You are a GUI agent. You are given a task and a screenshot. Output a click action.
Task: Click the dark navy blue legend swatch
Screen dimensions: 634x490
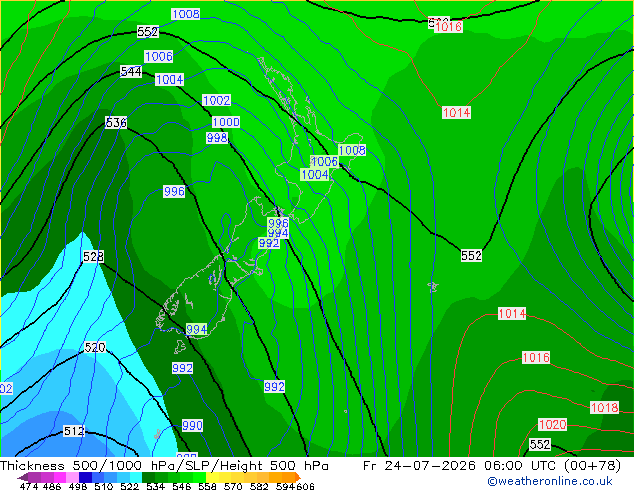point(85,477)
